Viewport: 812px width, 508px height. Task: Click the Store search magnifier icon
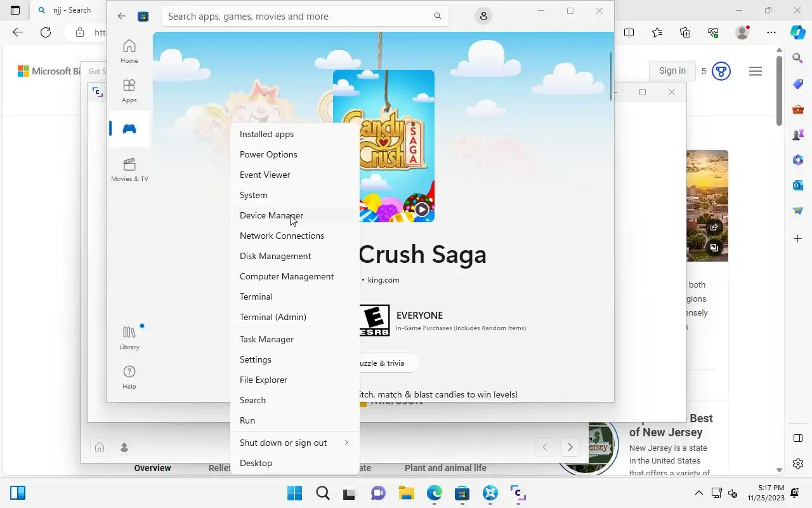(x=438, y=16)
